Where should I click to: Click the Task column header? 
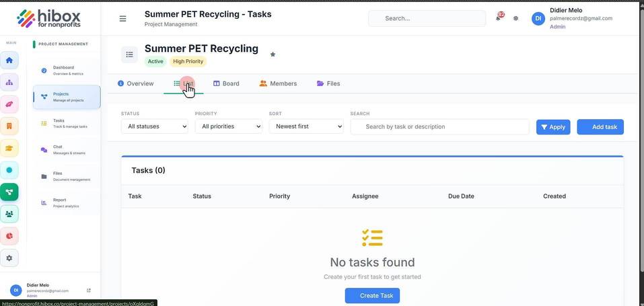[135, 196]
